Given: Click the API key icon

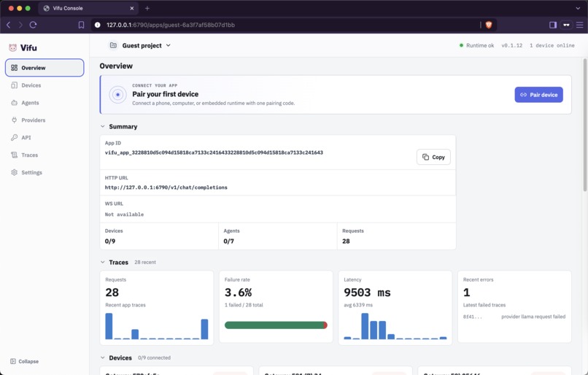Looking at the screenshot, I should [x=15, y=137].
